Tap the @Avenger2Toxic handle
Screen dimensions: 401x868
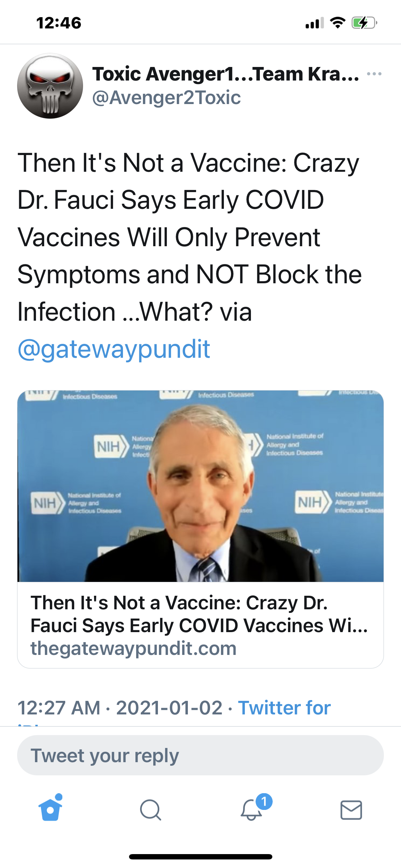coord(166,98)
